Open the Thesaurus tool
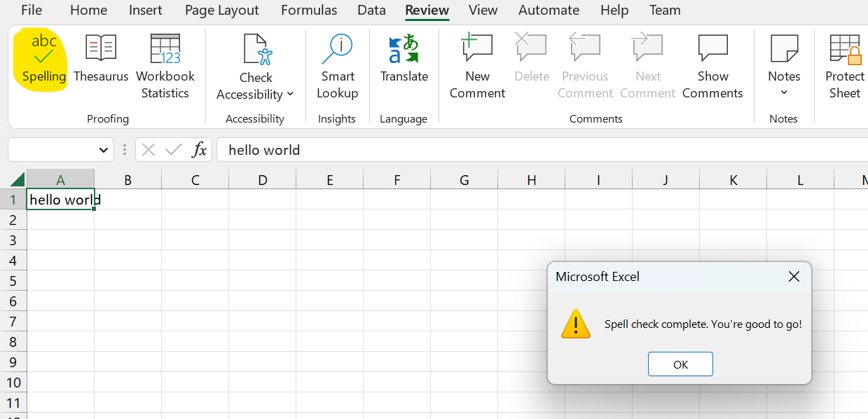 click(101, 60)
